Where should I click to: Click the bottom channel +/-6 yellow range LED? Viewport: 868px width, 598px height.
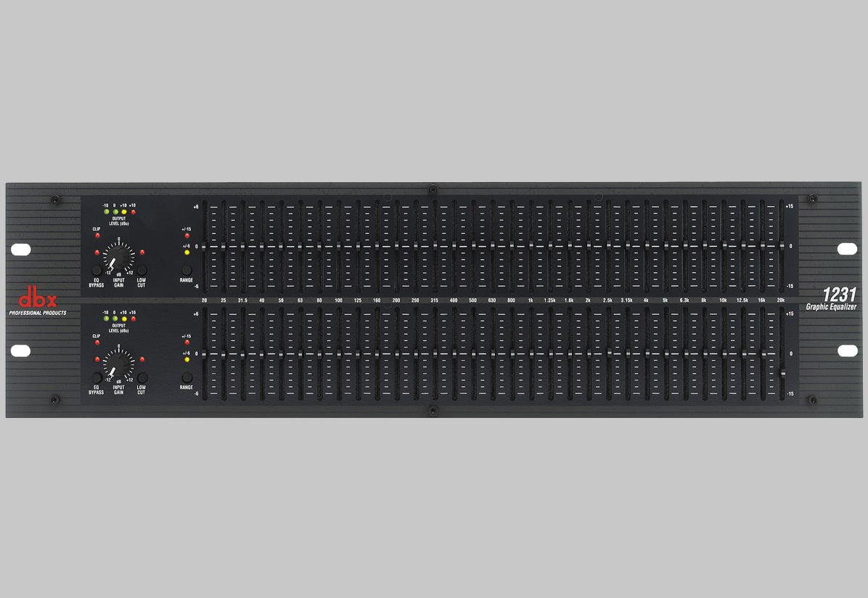pos(187,359)
